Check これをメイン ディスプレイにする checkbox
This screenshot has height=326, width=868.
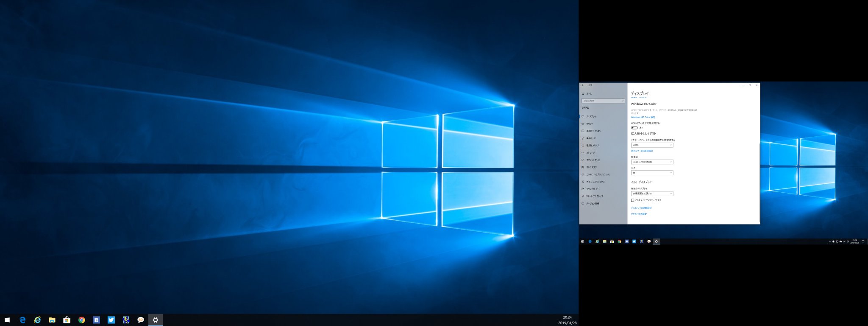pos(633,200)
